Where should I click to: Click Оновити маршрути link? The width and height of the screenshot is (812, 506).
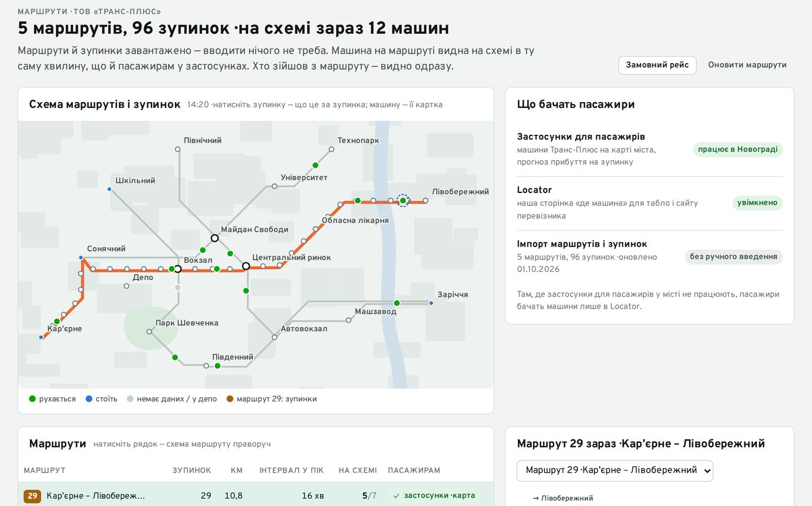[747, 65]
